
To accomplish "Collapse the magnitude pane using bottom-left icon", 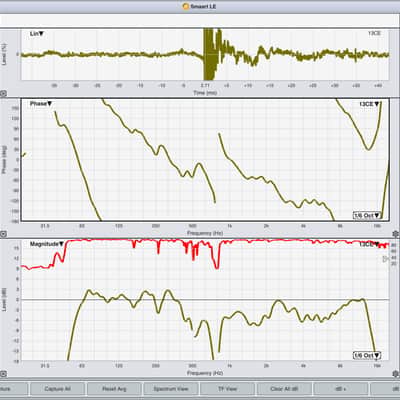I will 3,374.
